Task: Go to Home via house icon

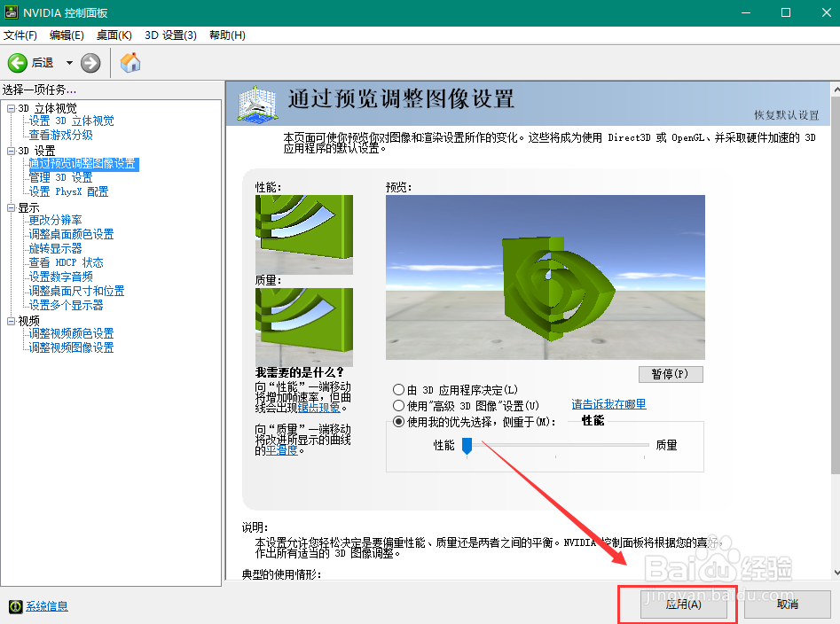Action: click(130, 63)
